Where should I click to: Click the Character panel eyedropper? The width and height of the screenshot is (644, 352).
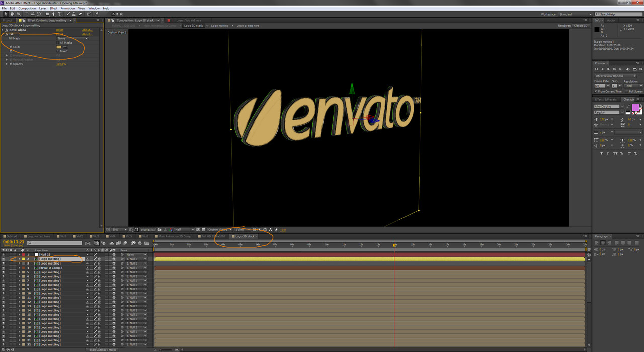(x=628, y=106)
